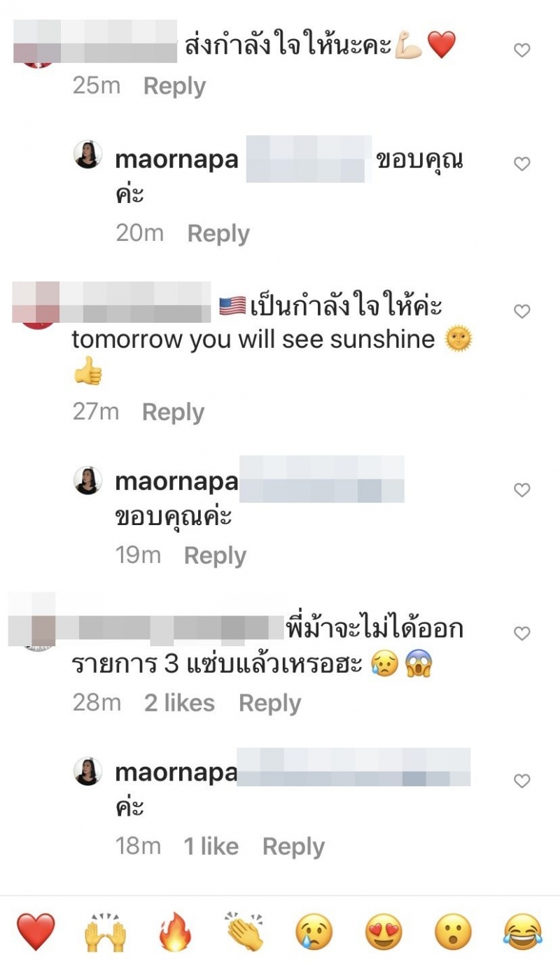Reply to maornapa's 20m ago comment
Image resolution: width=560 pixels, height=969 pixels.
coord(218,234)
